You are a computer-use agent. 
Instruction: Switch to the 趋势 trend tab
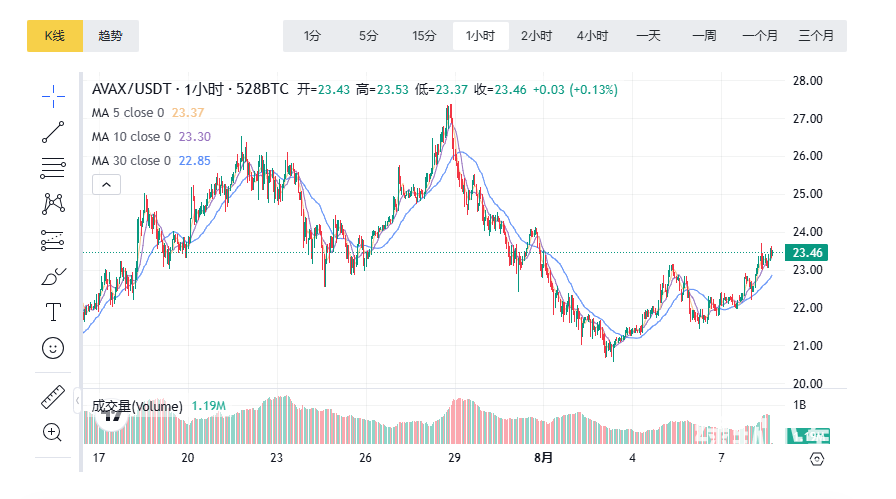pyautogui.click(x=111, y=36)
